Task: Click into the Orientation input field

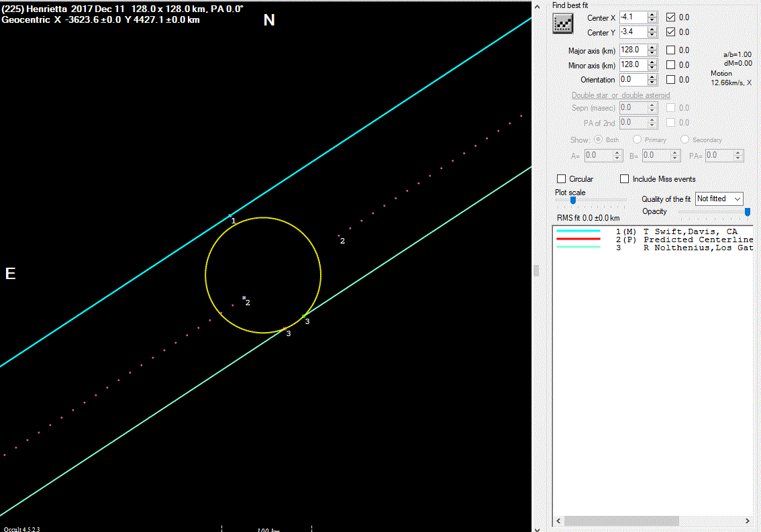Action: tap(634, 79)
